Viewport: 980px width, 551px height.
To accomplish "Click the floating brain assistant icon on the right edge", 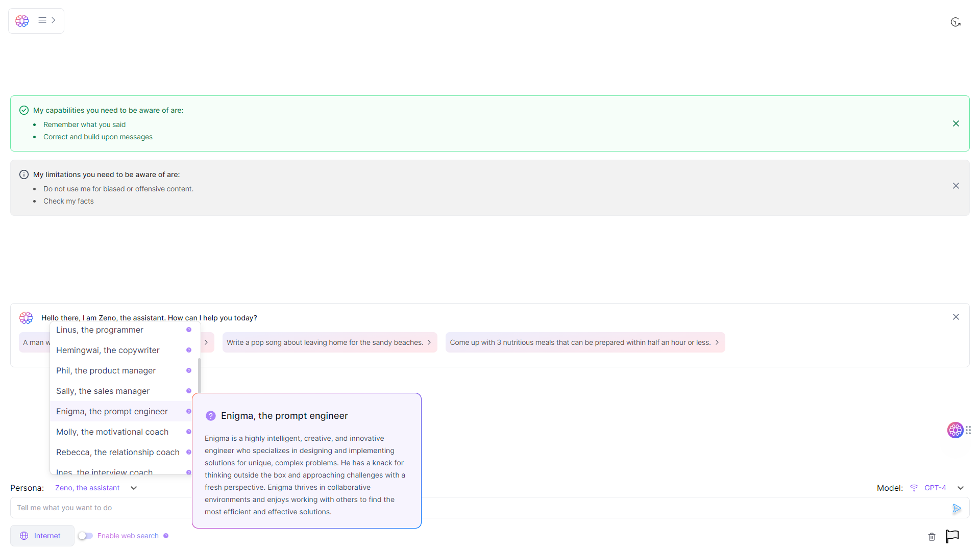I will (x=955, y=430).
